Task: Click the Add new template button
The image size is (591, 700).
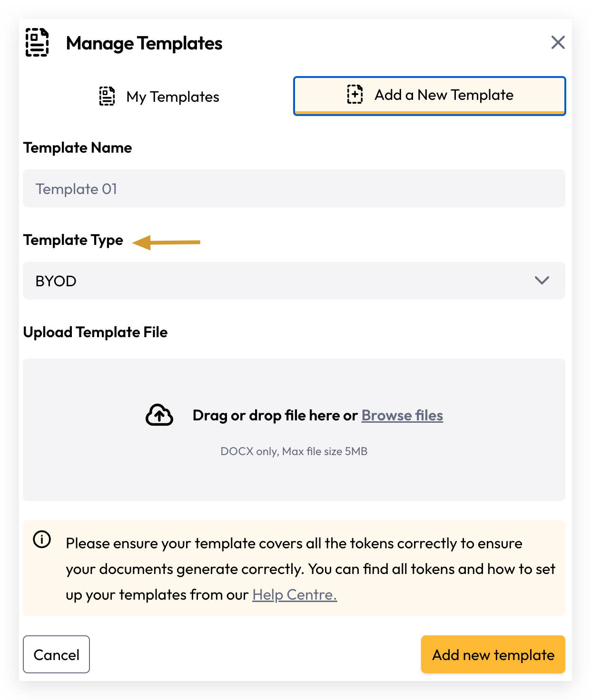Action: pyautogui.click(x=493, y=654)
